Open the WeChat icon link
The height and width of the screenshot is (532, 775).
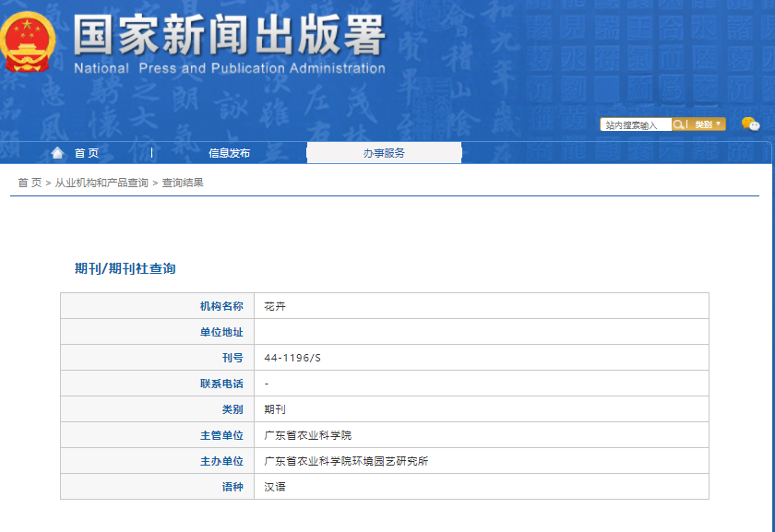click(x=750, y=124)
